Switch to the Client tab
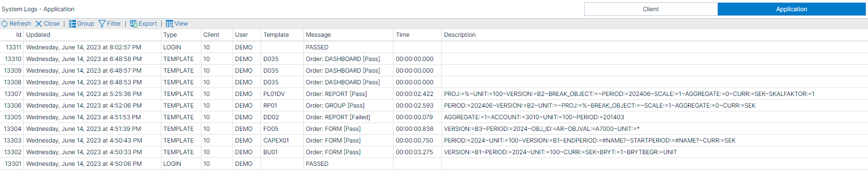The width and height of the screenshot is (868, 170). tap(651, 9)
